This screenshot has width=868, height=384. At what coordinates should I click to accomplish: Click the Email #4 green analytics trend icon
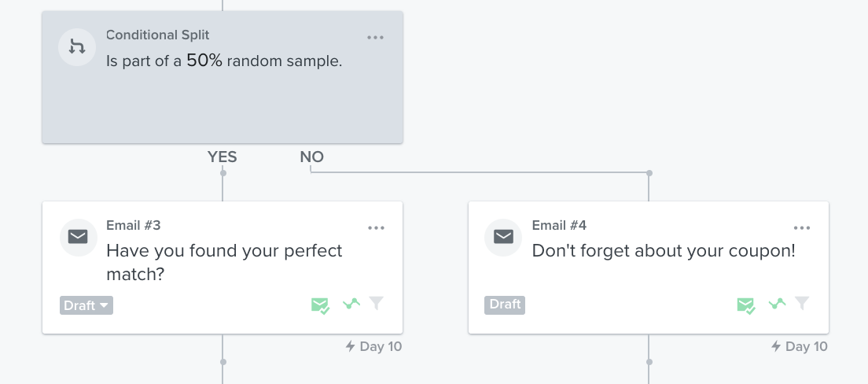[x=777, y=304]
